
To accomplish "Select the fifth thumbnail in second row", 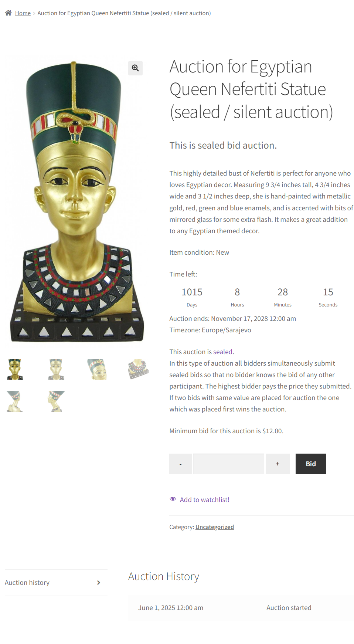I will [x=15, y=401].
